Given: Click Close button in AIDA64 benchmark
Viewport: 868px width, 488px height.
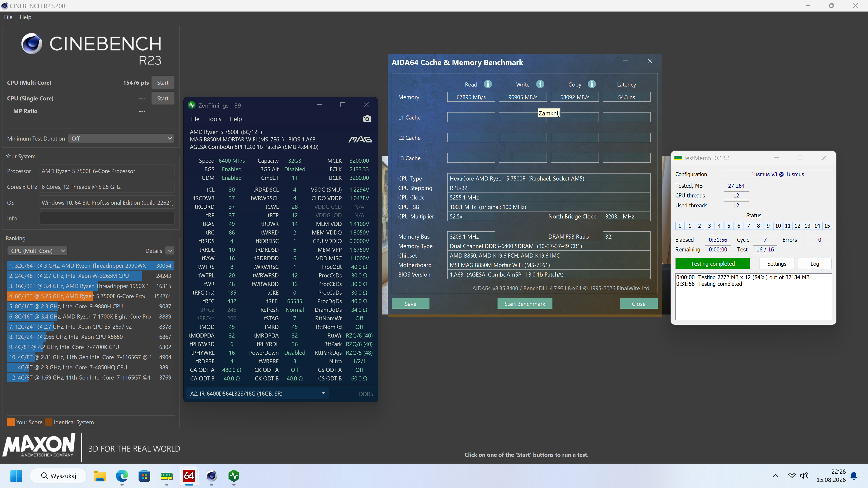Looking at the screenshot, I should pos(639,304).
